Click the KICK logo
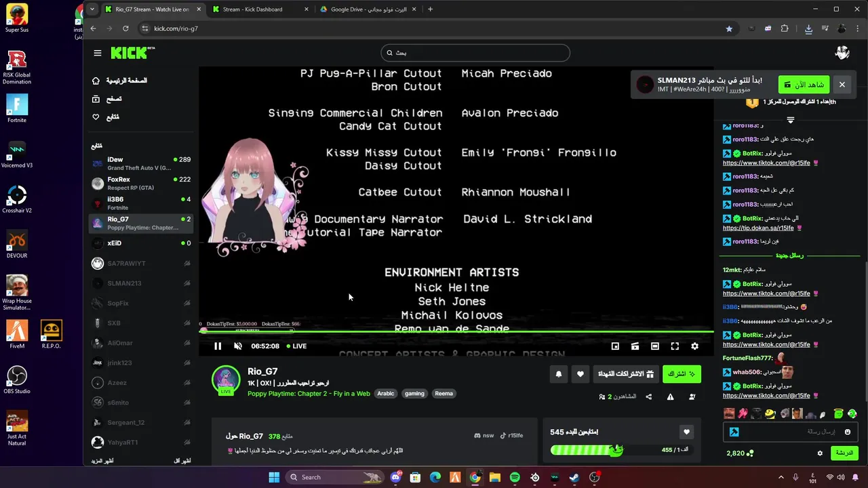 (132, 53)
